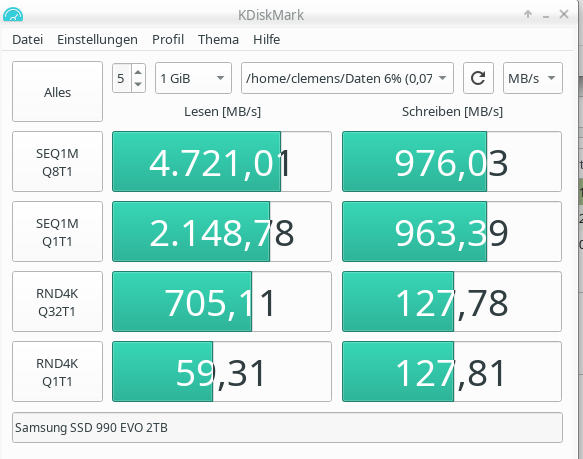Increase the test count stepper up arrow
The height and width of the screenshot is (459, 583).
coord(138,71)
